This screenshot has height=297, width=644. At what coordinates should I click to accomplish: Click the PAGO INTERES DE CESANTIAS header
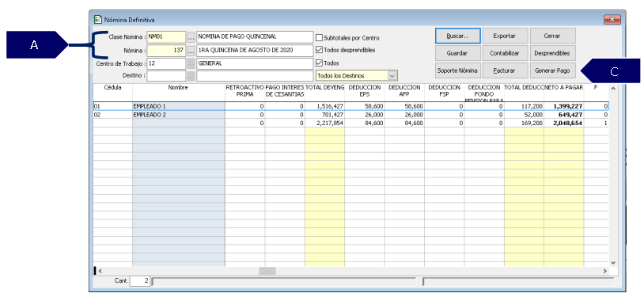point(285,93)
